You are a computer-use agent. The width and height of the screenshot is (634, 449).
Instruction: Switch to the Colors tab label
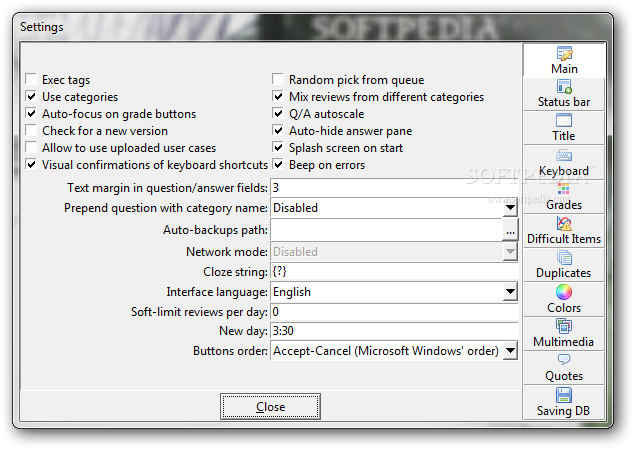click(x=564, y=307)
